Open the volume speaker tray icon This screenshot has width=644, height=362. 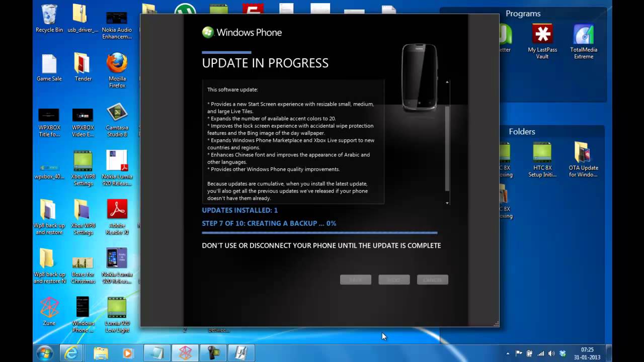551,353
